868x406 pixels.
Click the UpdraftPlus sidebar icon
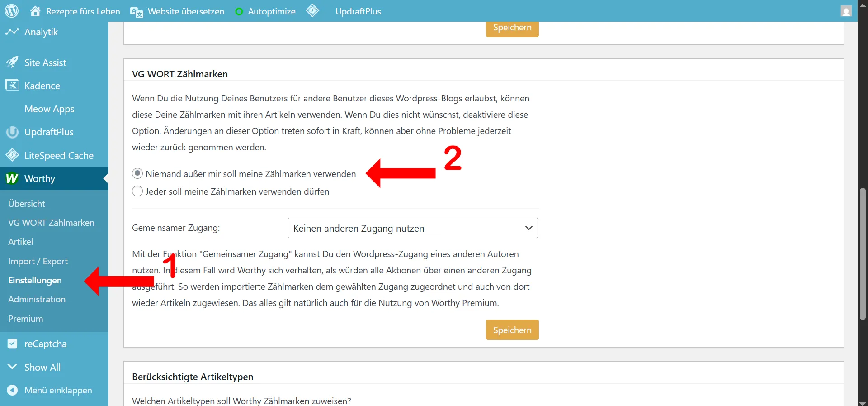[x=12, y=132]
